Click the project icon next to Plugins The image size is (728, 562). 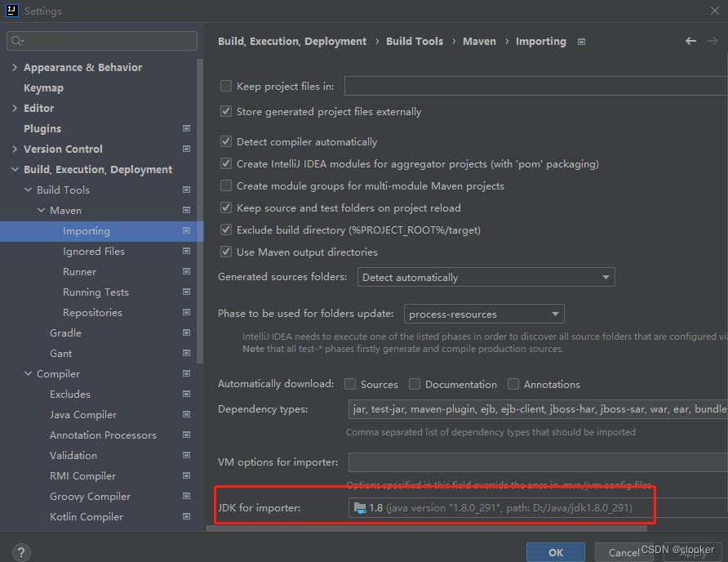tap(186, 128)
